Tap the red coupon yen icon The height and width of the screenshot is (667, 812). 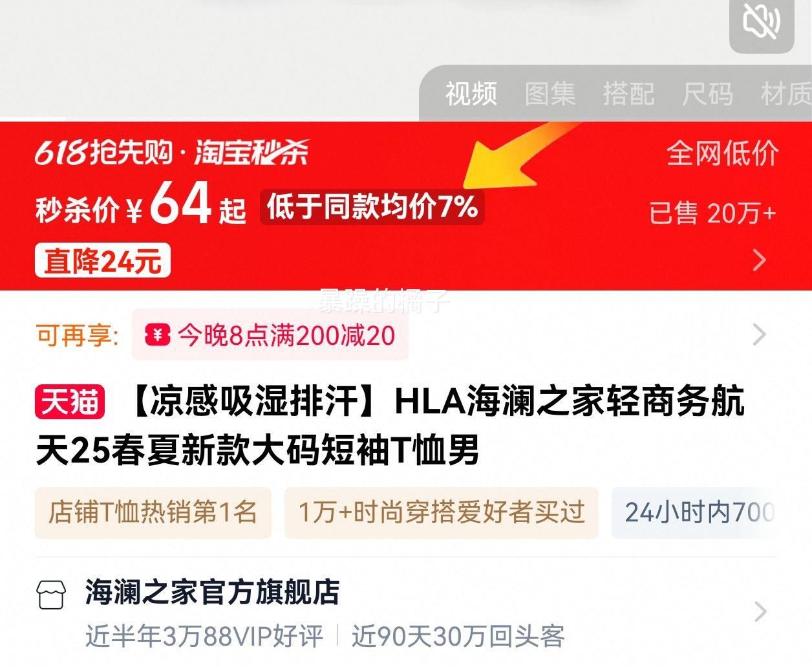point(157,335)
